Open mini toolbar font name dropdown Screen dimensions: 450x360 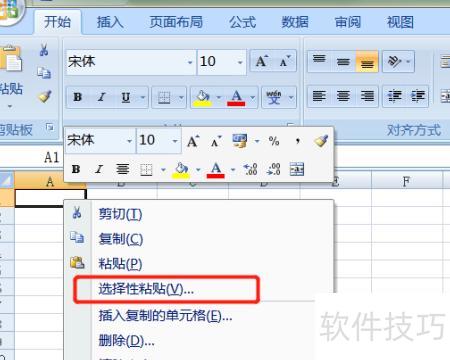[130, 141]
